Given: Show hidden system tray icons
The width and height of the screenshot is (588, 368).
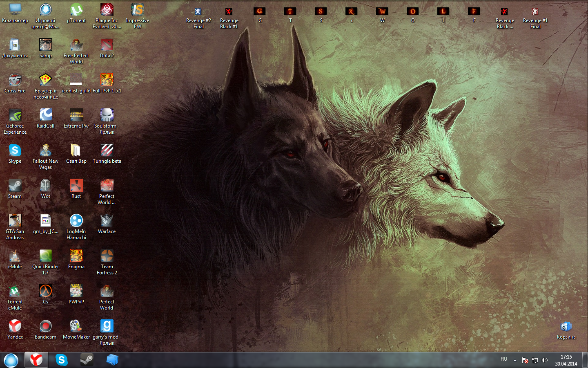Looking at the screenshot, I should (515, 360).
